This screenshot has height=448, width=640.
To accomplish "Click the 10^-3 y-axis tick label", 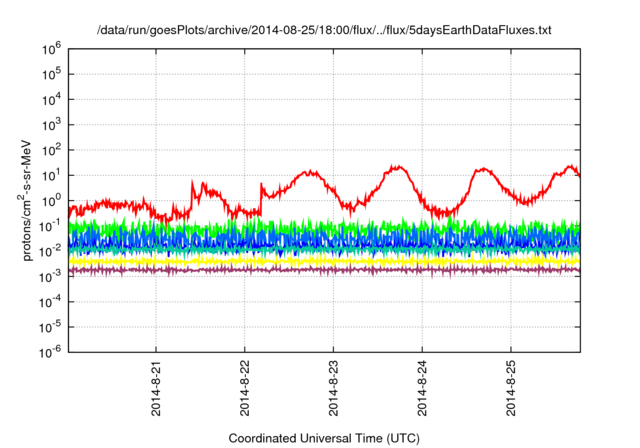I will (50, 277).
